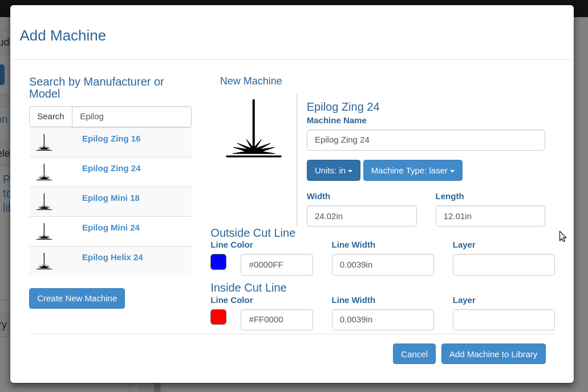Image resolution: width=588 pixels, height=392 pixels.
Task: Click the Inside Cut Line heading
Action: pyautogui.click(x=248, y=288)
